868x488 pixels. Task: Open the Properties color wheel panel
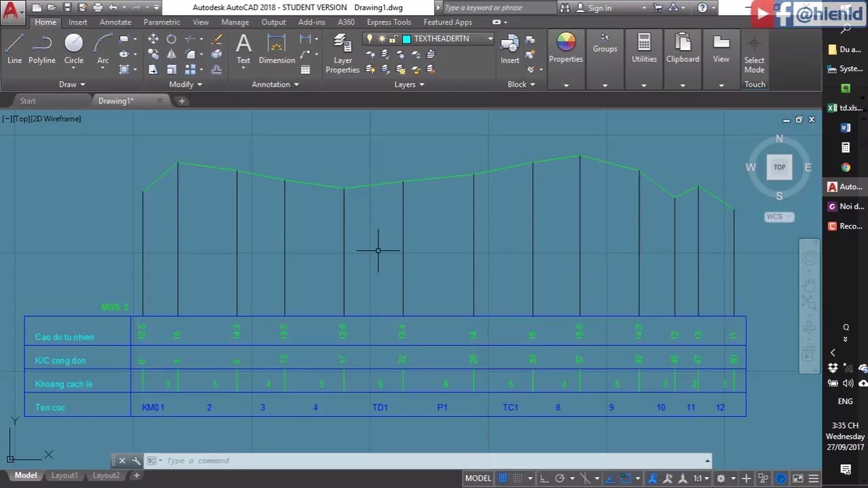pos(566,49)
